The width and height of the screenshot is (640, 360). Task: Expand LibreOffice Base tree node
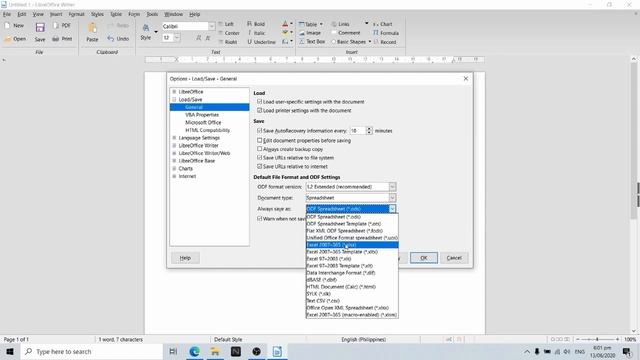click(174, 161)
